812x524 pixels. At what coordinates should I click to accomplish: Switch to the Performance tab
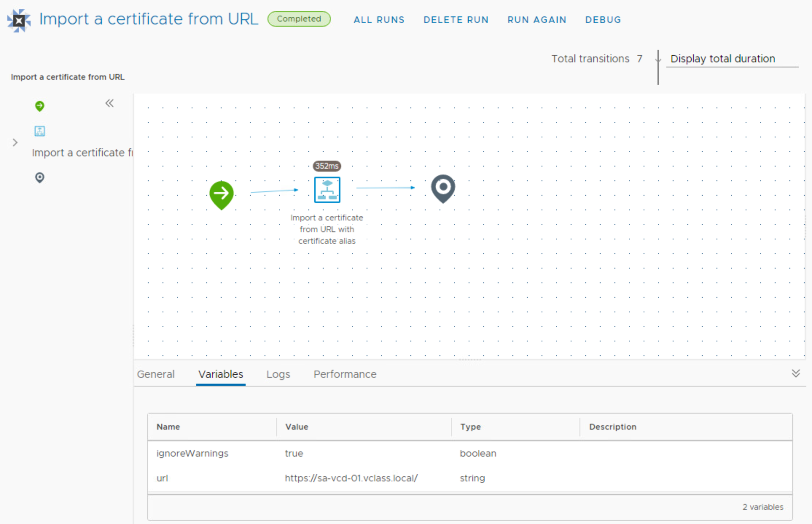(x=345, y=374)
